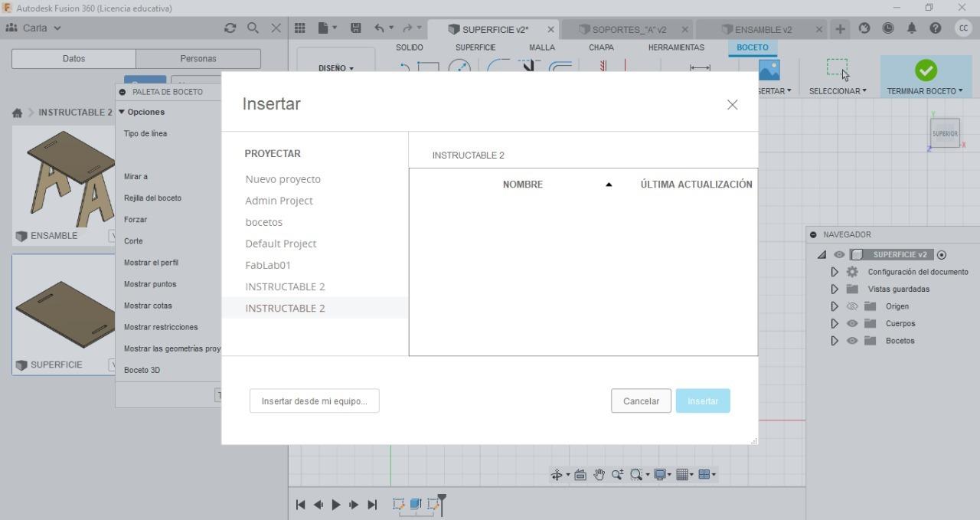
Task: Open search in the data panel
Action: [253, 28]
